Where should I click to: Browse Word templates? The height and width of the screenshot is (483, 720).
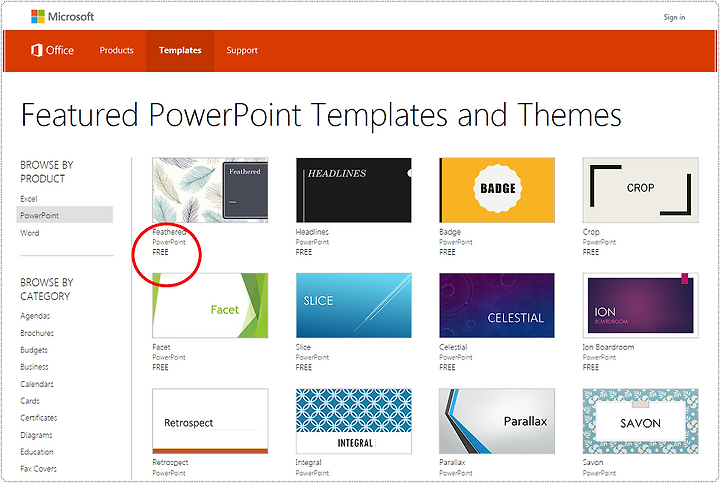pos(30,233)
